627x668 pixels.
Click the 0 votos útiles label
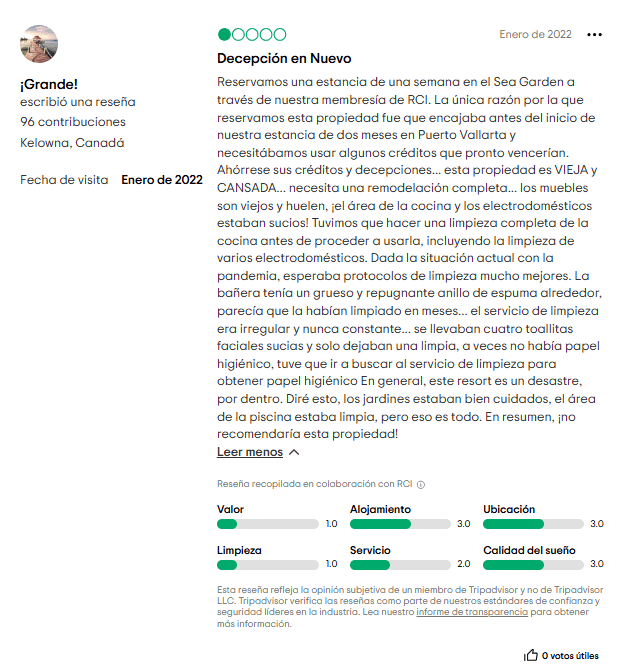click(x=570, y=656)
